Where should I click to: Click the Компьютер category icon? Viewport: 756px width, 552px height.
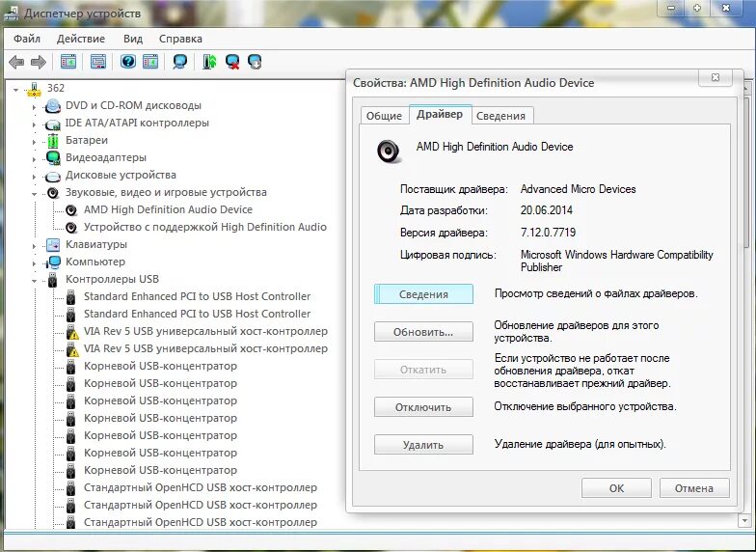pyautogui.click(x=52, y=262)
